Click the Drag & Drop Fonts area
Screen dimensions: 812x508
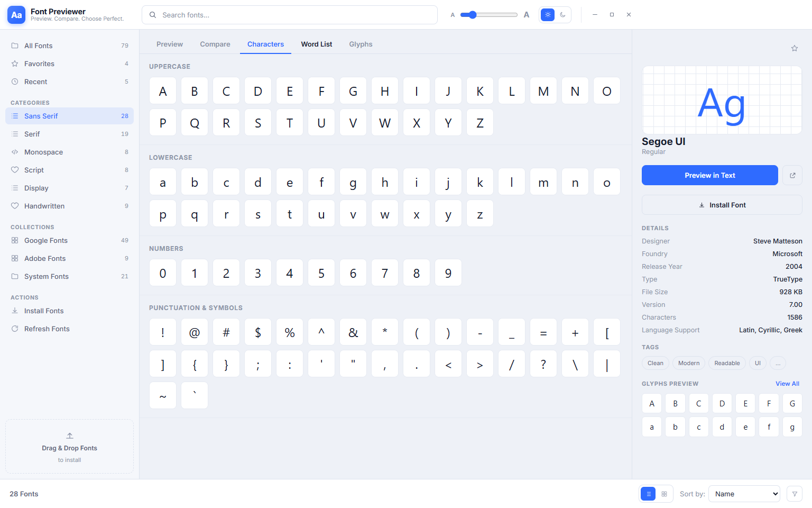[69, 447]
